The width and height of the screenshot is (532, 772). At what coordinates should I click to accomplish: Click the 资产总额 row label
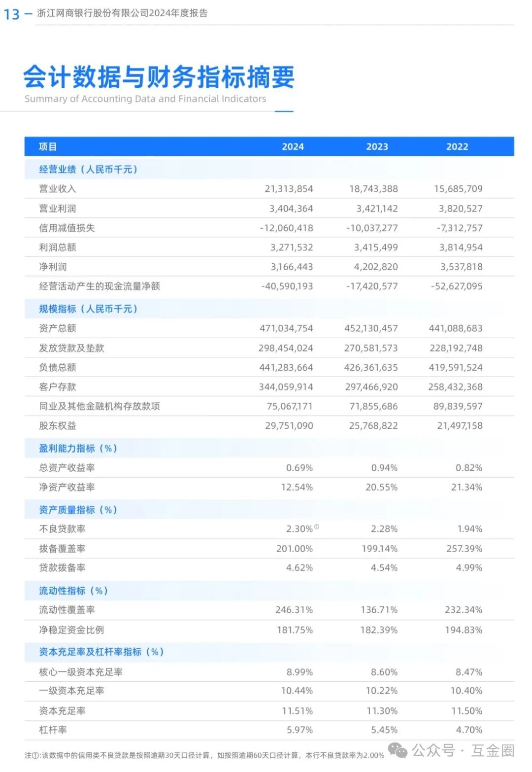(x=58, y=328)
